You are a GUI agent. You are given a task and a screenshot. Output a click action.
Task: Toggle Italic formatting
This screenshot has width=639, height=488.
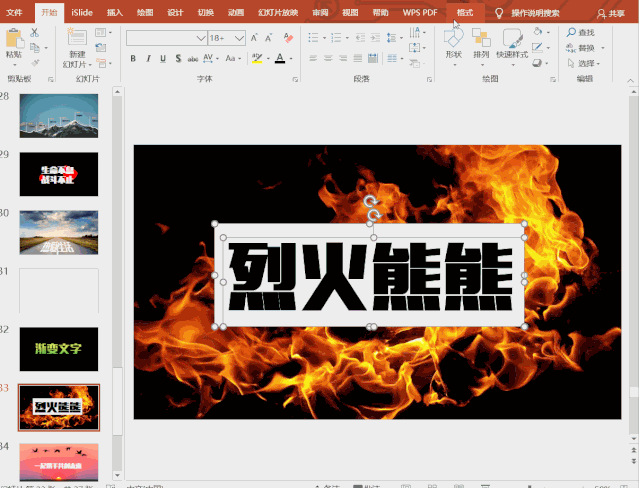[x=148, y=58]
